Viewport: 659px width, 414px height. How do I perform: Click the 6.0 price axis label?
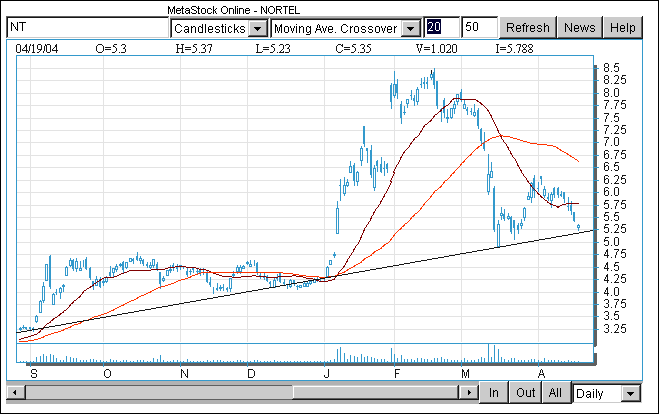coord(611,192)
